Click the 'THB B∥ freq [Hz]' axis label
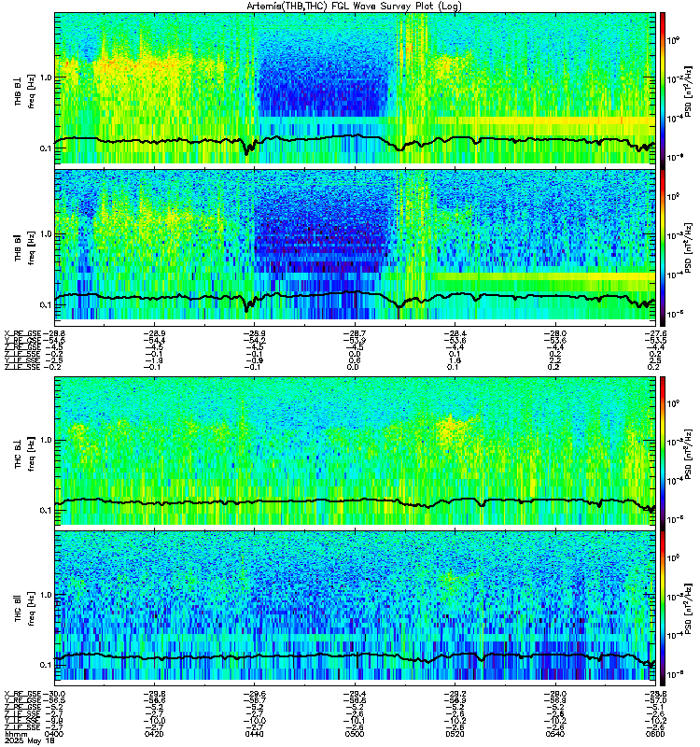The image size is (700, 747). coord(24,247)
